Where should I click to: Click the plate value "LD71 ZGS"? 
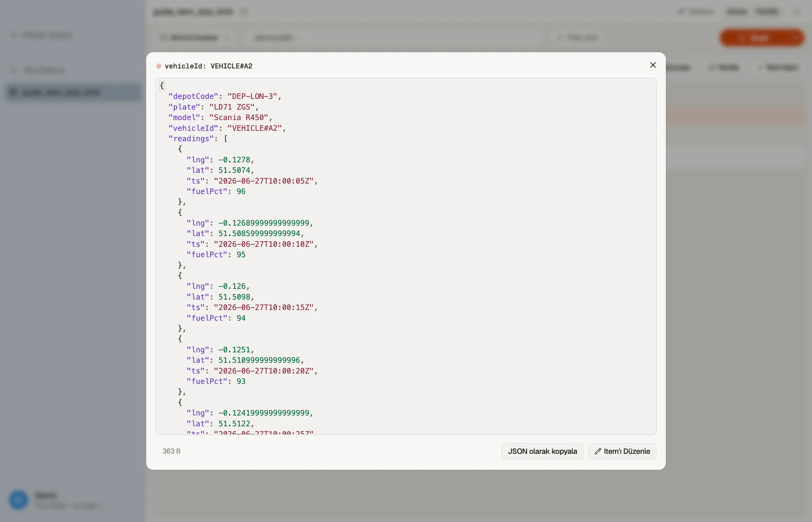click(x=232, y=107)
